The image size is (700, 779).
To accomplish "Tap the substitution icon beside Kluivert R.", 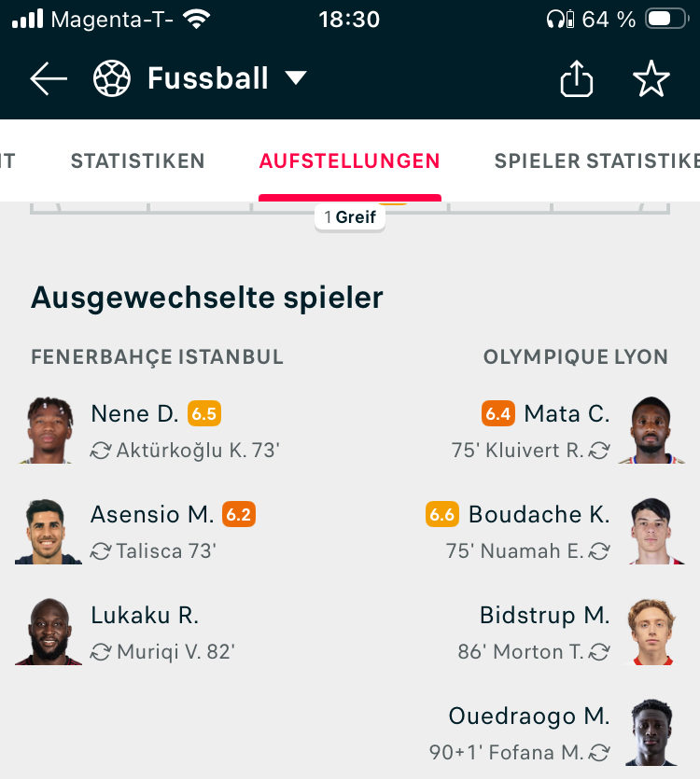I will (599, 451).
